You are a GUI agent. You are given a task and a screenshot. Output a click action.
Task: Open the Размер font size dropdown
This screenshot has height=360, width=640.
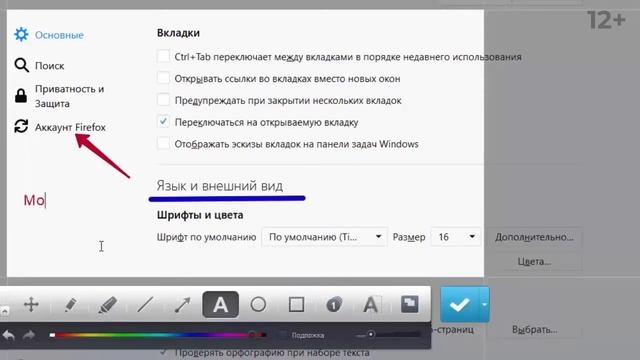click(456, 237)
